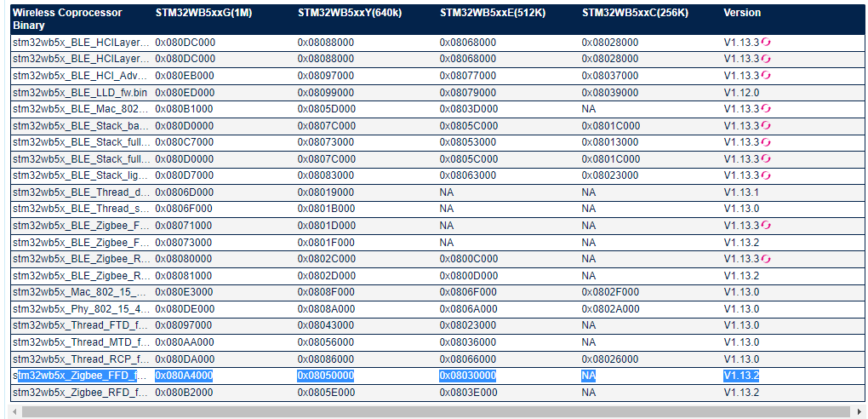868x419 pixels.
Task: Select the stm32wb5x_BLE_Thread_s row name
Action: click(x=81, y=209)
